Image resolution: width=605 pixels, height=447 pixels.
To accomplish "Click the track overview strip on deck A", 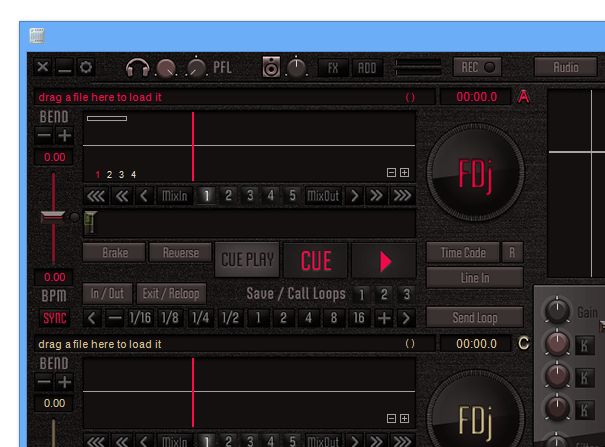I will (250, 223).
